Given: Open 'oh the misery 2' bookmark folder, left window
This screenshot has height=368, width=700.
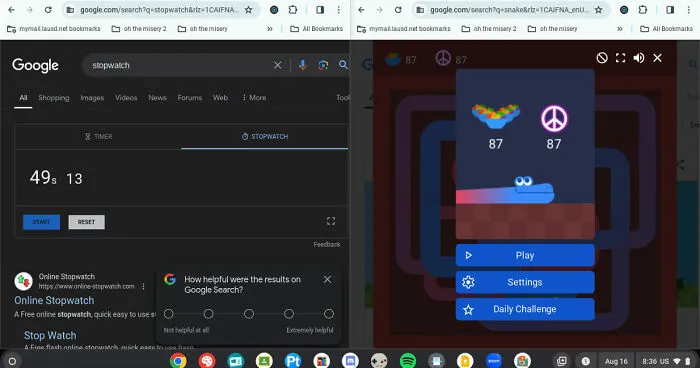Looking at the screenshot, I should click(139, 29).
